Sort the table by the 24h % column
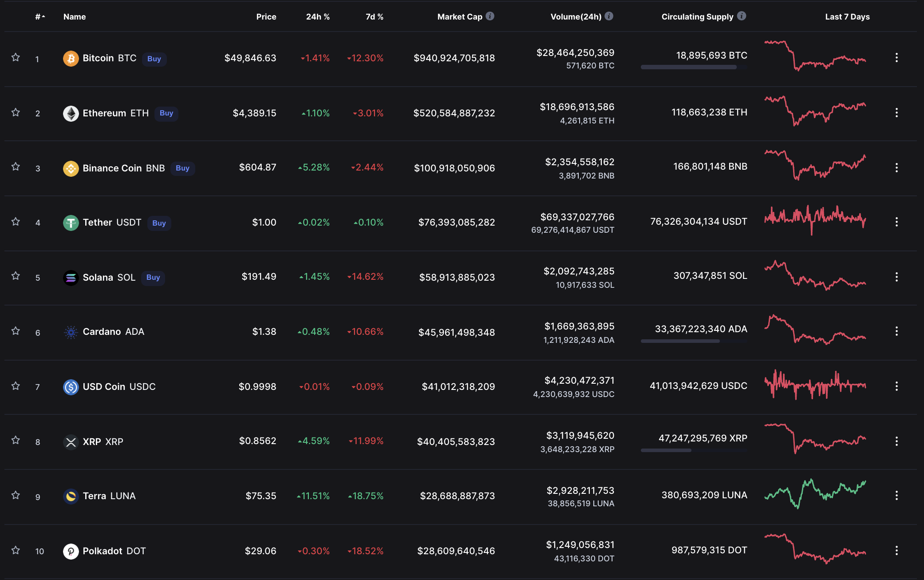Screen dimensions: 924x580 [317, 17]
